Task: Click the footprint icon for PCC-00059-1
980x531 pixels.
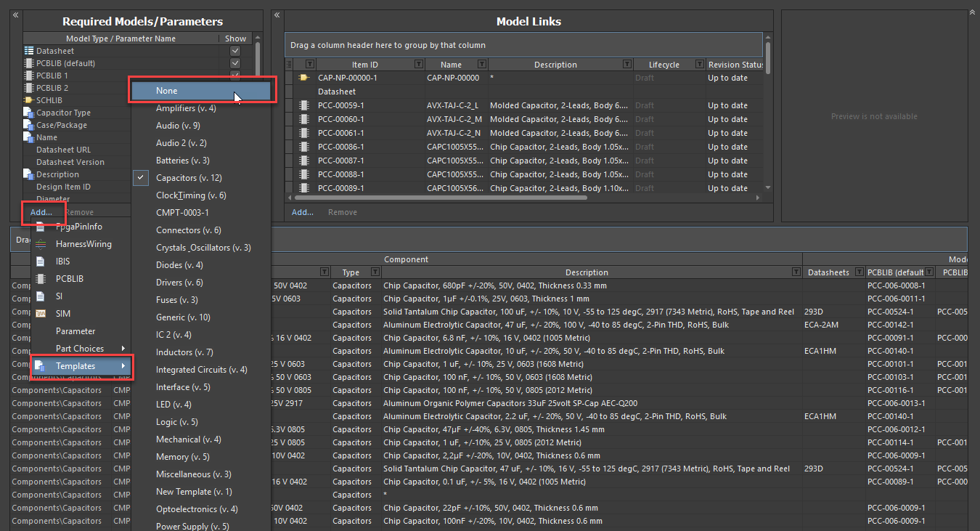Action: coord(304,105)
